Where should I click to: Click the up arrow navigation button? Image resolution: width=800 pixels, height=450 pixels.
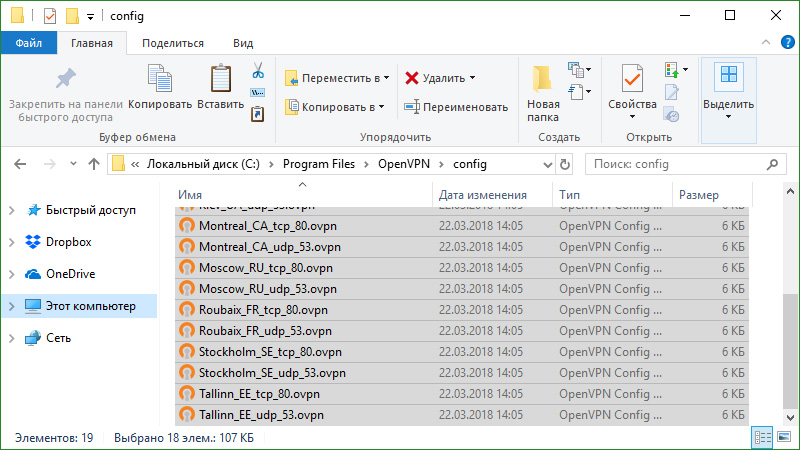pos(93,164)
